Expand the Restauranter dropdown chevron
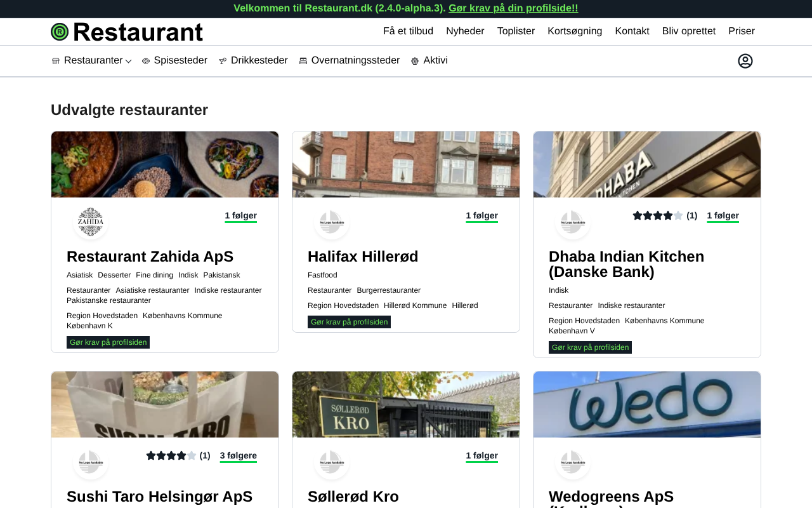Image resolution: width=812 pixels, height=508 pixels. [x=129, y=61]
